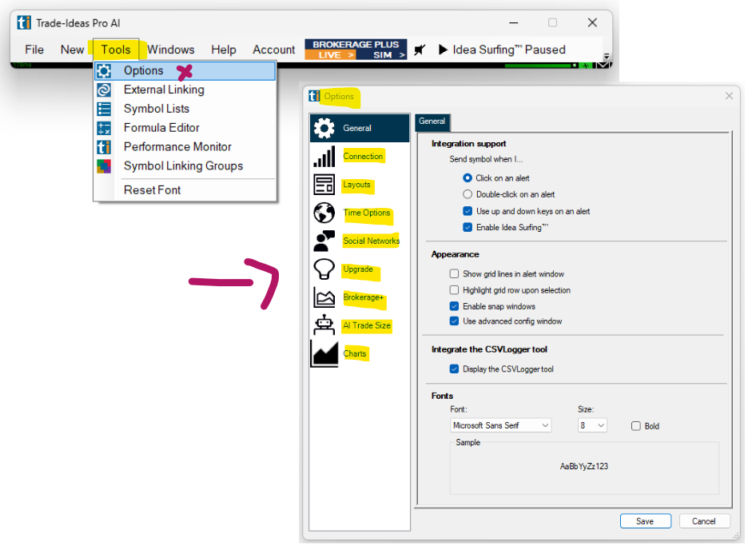The image size is (756, 546).
Task: Enable Show grid lines in alert window
Action: 455,274
